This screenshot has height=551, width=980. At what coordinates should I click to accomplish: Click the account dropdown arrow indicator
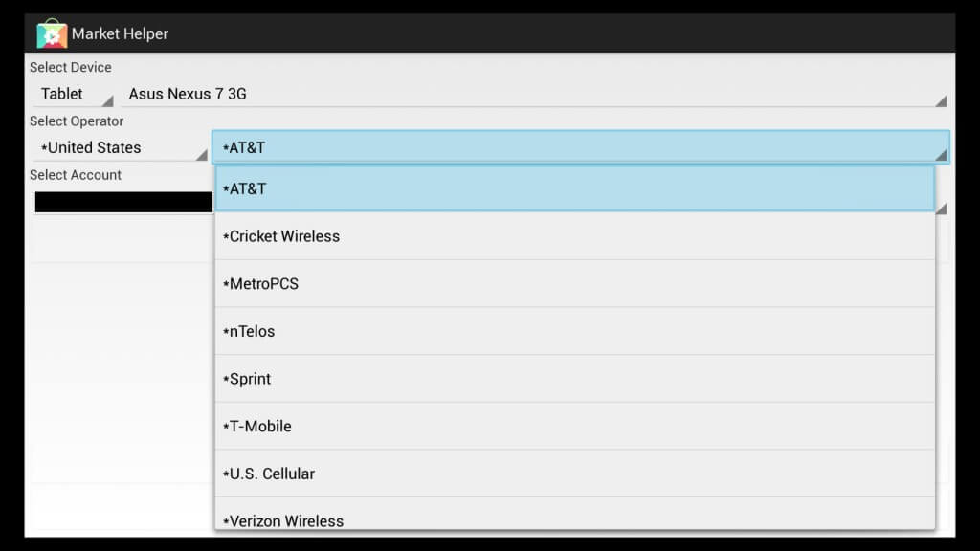point(942,209)
